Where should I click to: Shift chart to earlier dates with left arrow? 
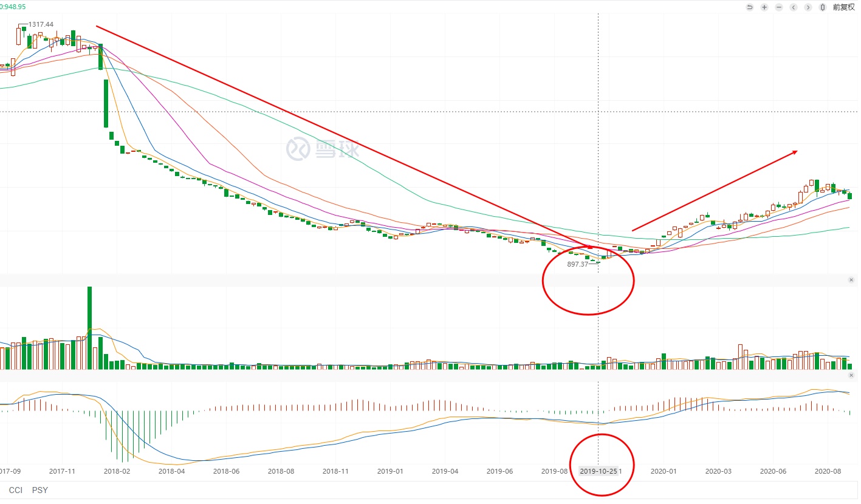pos(794,7)
